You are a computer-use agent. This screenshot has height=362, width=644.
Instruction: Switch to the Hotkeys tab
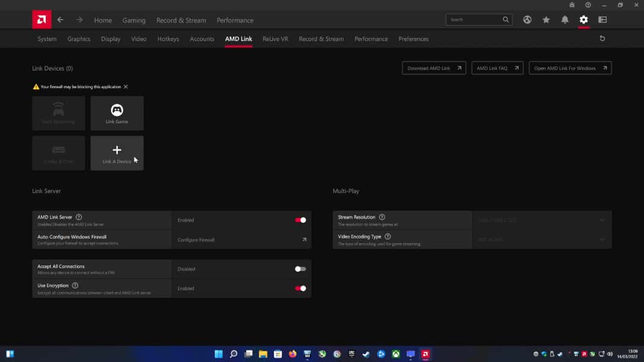[168, 39]
